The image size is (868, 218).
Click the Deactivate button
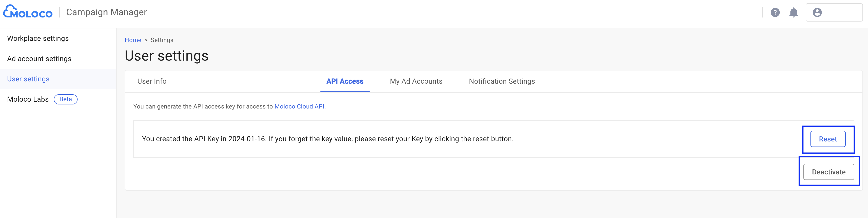[828, 172]
